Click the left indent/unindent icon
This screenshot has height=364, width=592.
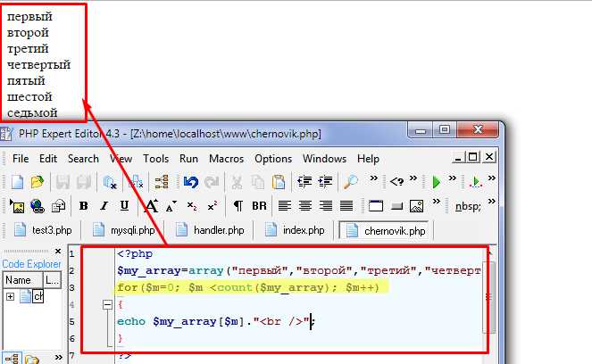pyautogui.click(x=304, y=182)
